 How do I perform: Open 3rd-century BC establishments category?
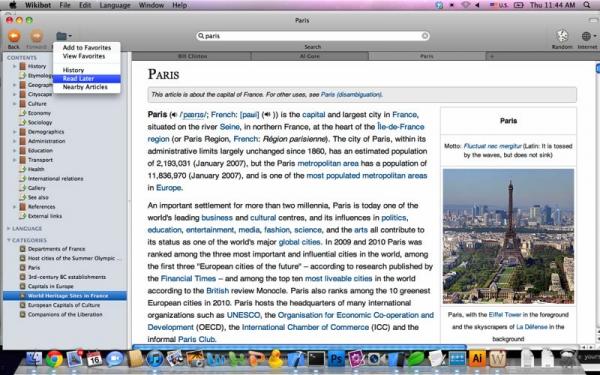click(x=67, y=277)
